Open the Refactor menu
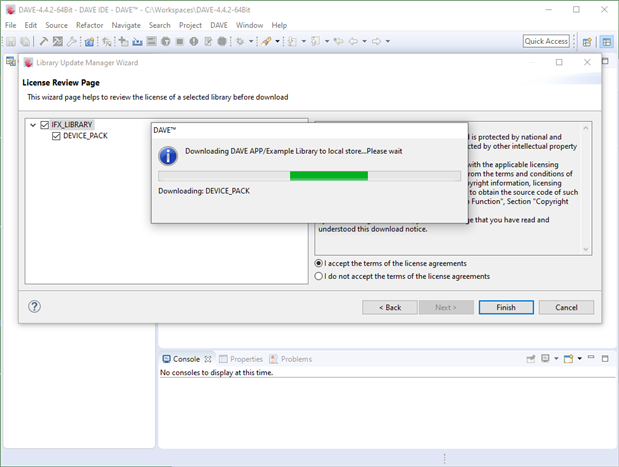Viewport: 619px width, 467px height. [90, 25]
